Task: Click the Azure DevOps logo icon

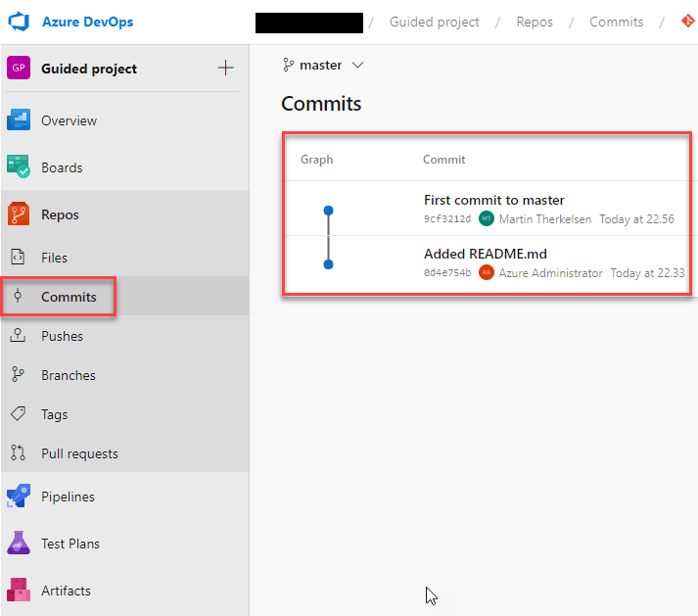Action: tap(19, 22)
